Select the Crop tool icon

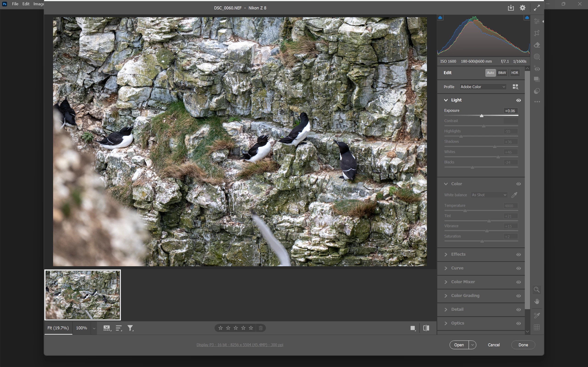click(x=537, y=33)
